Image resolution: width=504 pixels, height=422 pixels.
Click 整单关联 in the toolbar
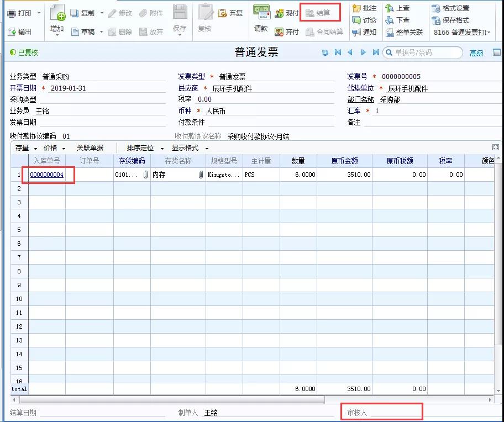click(x=409, y=33)
